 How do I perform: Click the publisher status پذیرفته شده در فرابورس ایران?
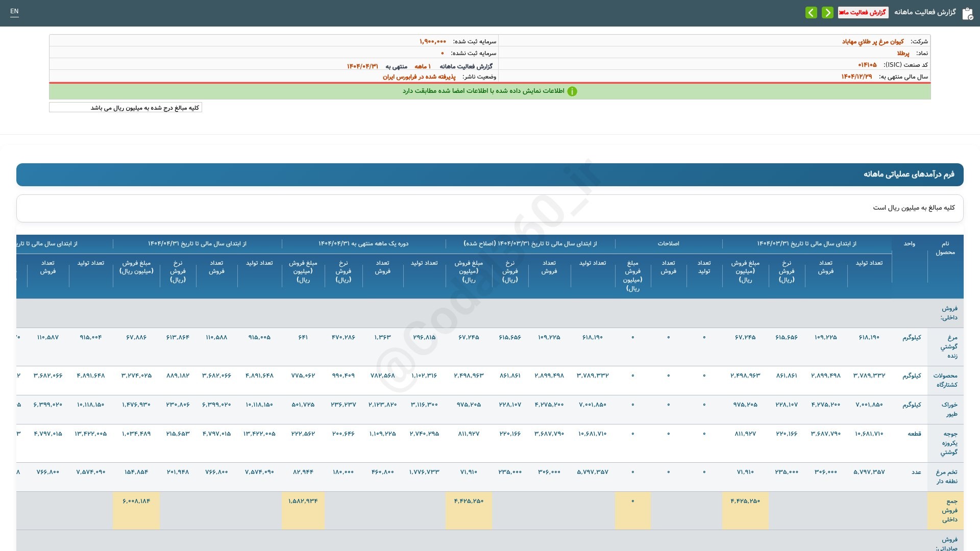pos(419,77)
